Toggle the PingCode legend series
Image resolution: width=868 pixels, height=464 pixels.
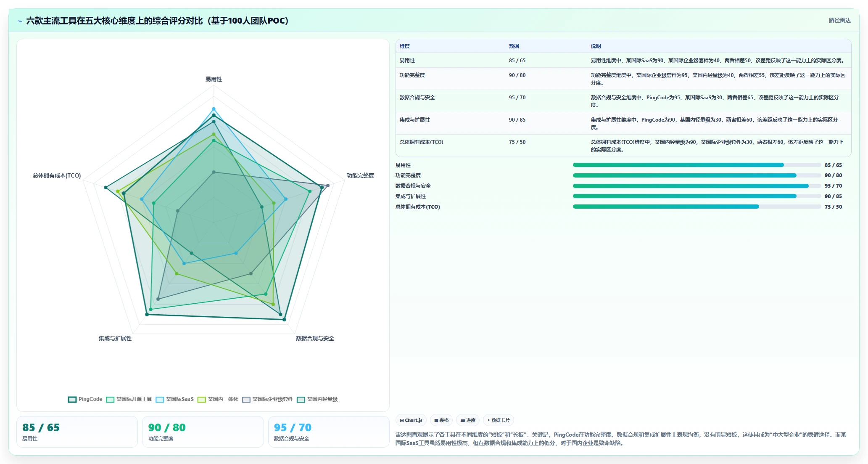tap(85, 399)
